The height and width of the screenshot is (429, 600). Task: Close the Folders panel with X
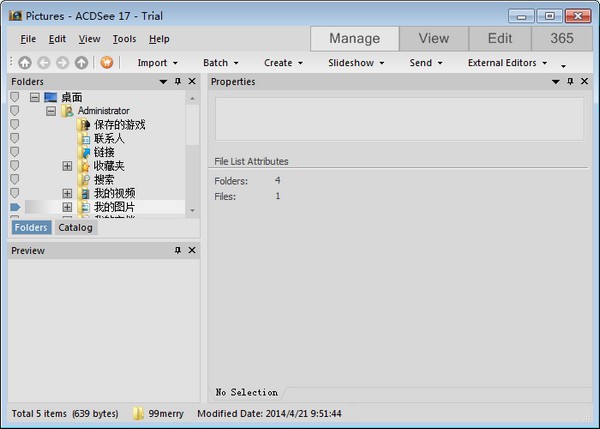tap(192, 82)
